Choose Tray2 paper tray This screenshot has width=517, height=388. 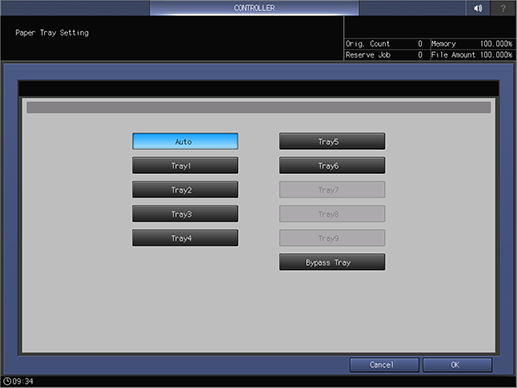tap(185, 190)
